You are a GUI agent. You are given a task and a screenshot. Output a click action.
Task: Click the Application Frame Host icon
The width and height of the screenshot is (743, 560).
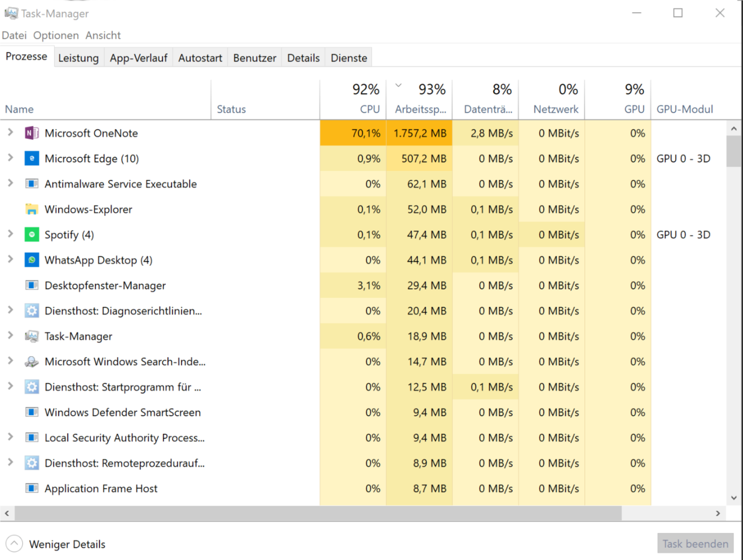point(32,488)
